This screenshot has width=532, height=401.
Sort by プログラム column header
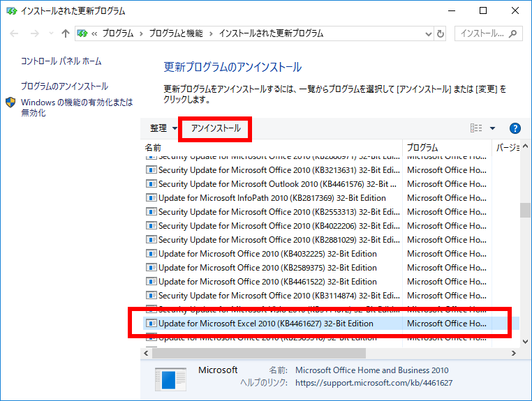pyautogui.click(x=448, y=147)
